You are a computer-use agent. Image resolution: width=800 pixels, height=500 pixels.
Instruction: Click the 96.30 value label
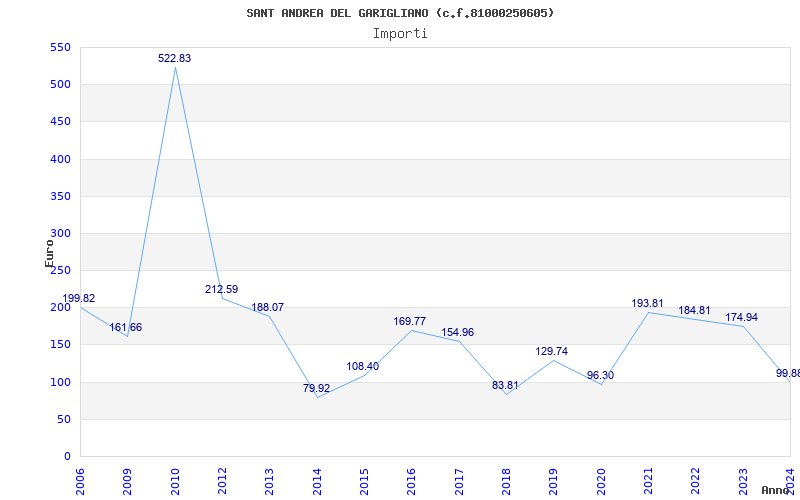click(601, 376)
